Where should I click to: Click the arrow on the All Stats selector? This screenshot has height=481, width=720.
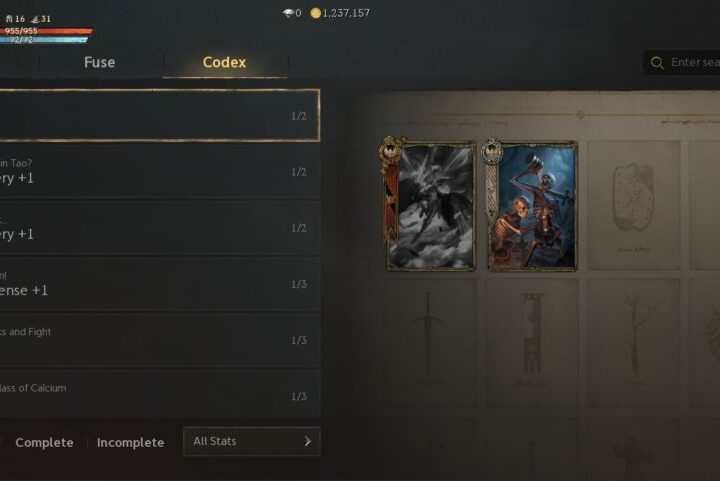[308, 442]
